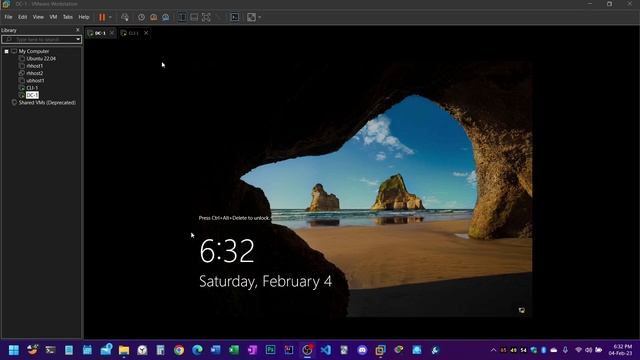Open the library search filter dropdown
Screen dimensions: 640x360
[78, 39]
